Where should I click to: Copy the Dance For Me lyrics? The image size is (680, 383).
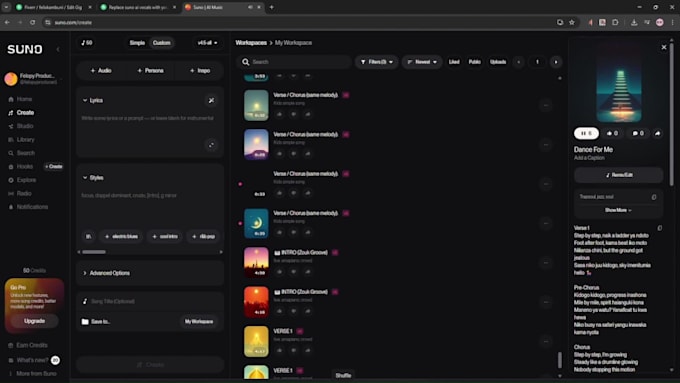point(660,228)
